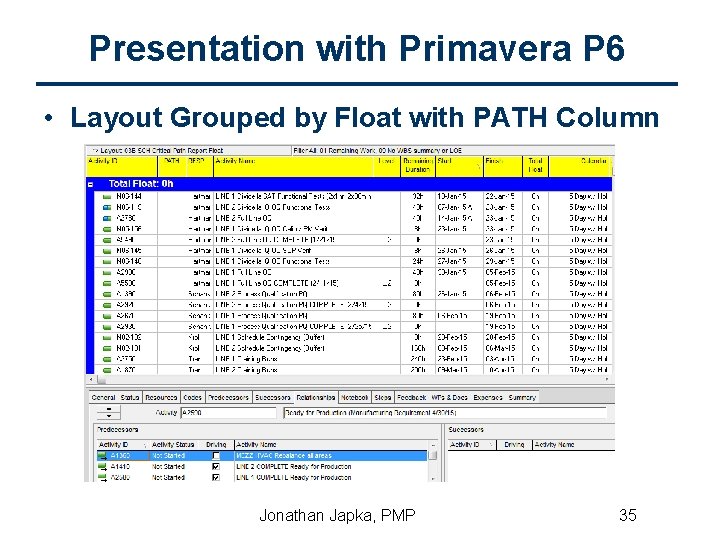Image resolution: width=720 pixels, height=540 pixels.
Task: Click icon of LINE 1 Process Qualification PQ COMPLETE row
Action: (107, 327)
